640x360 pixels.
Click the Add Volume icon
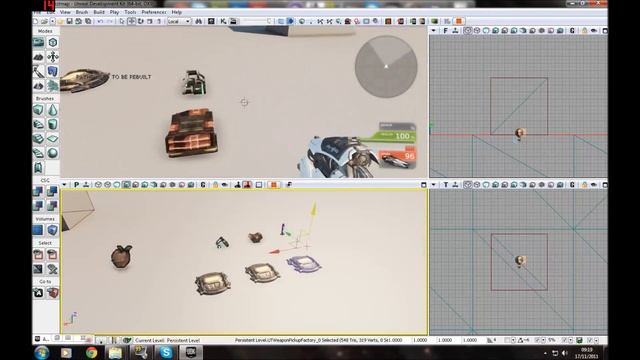(x=53, y=230)
